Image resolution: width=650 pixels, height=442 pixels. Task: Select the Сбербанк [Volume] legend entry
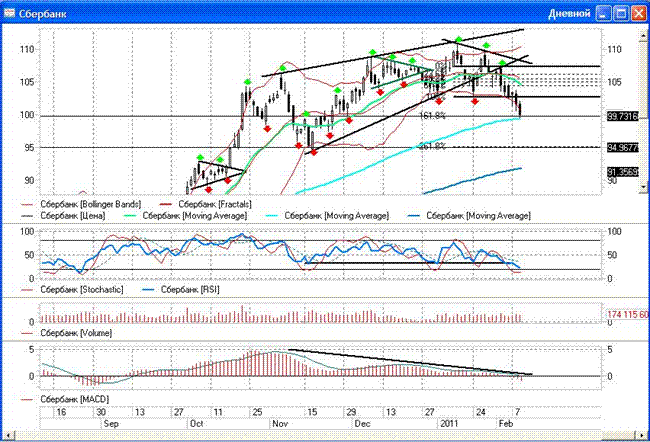[x=66, y=333]
